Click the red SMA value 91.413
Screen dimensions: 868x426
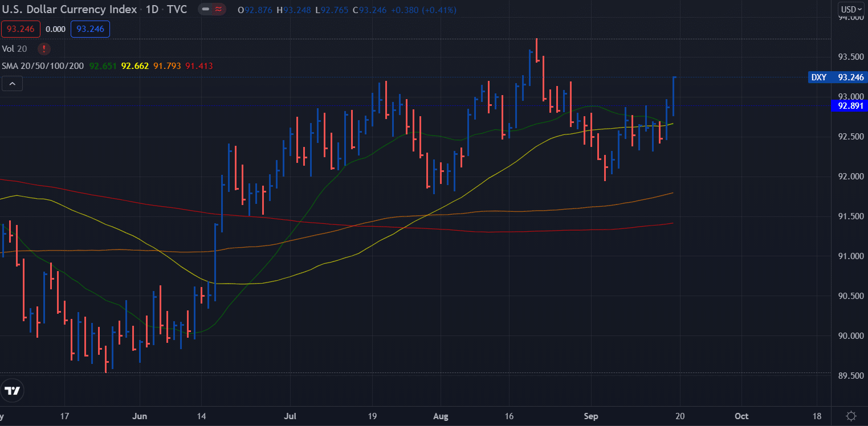[x=199, y=66]
